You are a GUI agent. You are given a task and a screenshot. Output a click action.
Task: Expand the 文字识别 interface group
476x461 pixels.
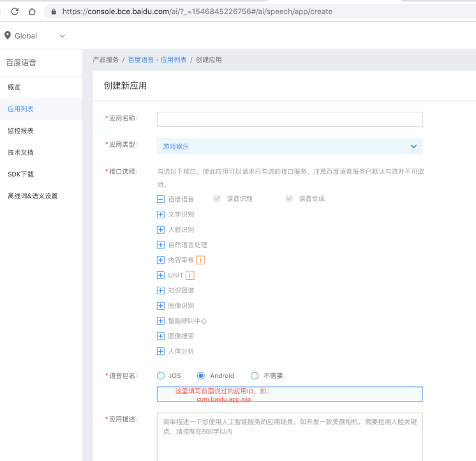[161, 215]
